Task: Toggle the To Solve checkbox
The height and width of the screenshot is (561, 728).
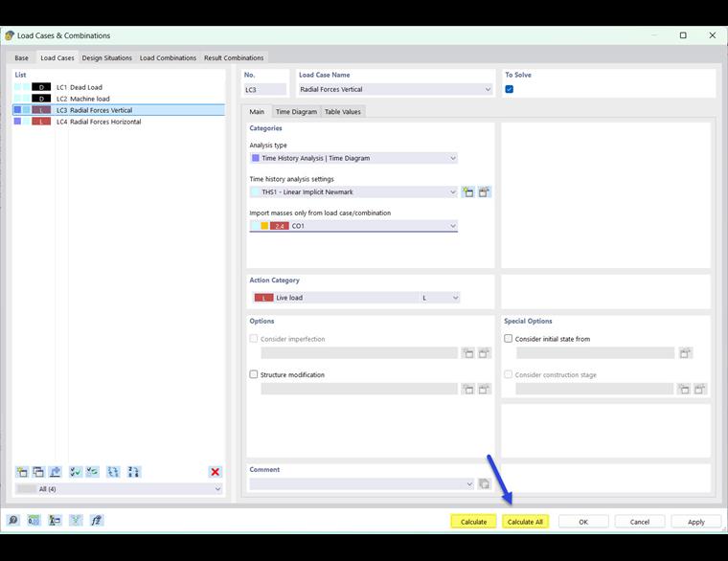Action: [510, 89]
